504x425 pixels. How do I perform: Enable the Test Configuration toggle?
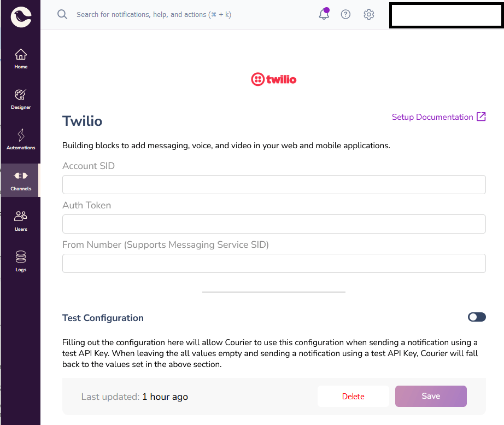pos(476,317)
